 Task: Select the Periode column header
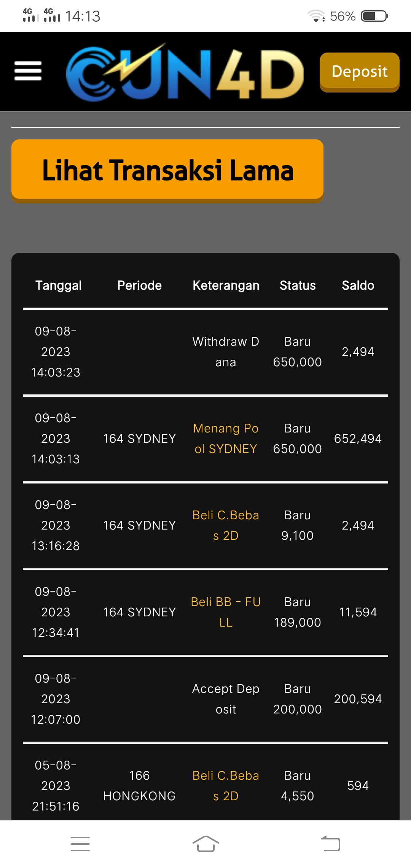(x=139, y=286)
